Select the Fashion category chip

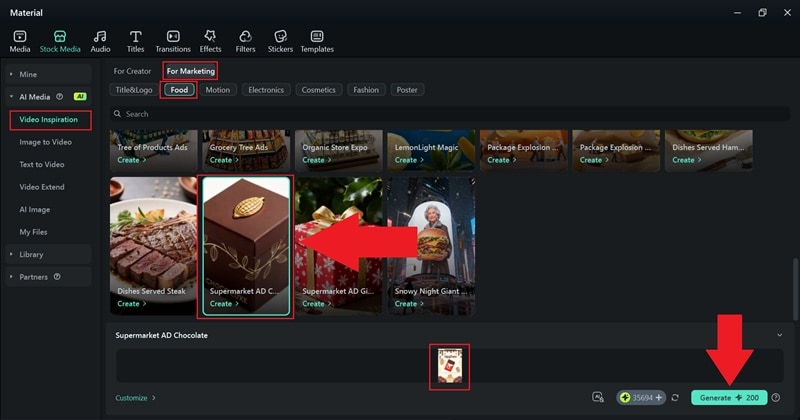click(366, 90)
